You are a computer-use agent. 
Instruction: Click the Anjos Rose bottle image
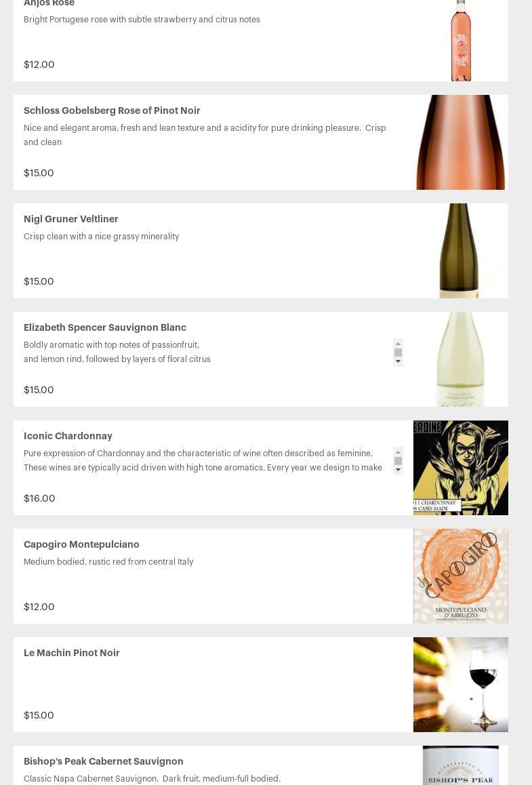[x=461, y=41]
